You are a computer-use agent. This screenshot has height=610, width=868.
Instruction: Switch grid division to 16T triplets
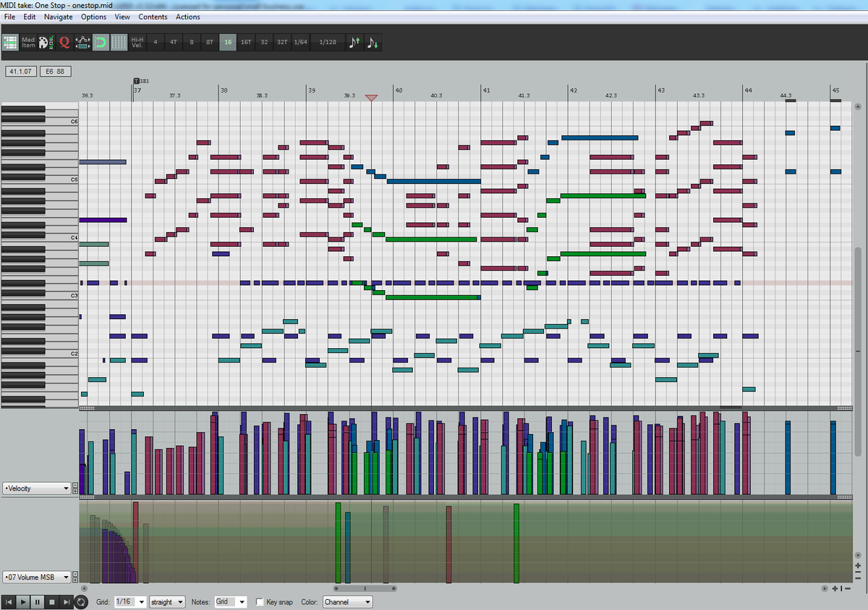click(x=245, y=42)
